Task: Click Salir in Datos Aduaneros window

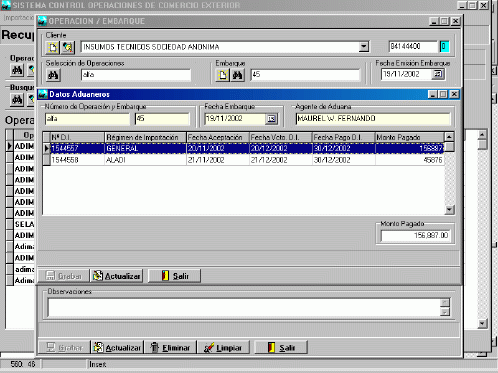Action: coord(175,276)
